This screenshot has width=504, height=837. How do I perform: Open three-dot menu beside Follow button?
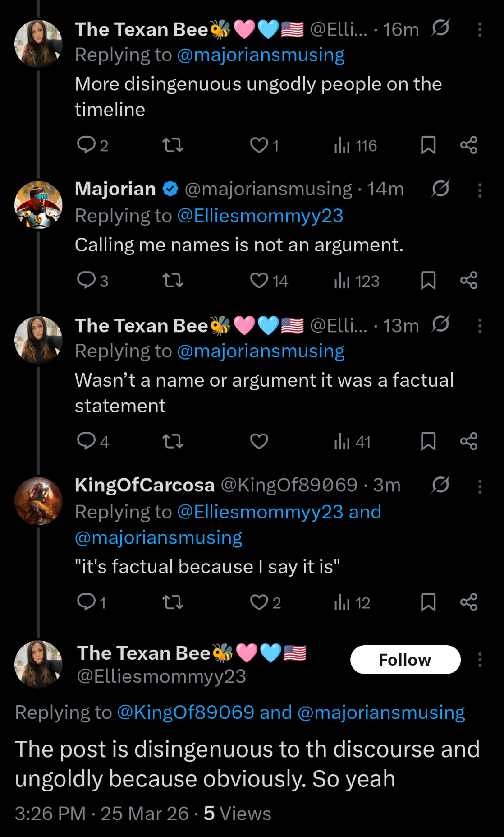tap(480, 660)
